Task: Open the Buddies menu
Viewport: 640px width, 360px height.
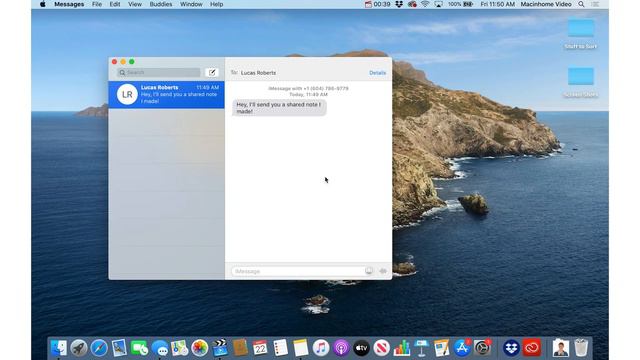Action: [x=161, y=4]
